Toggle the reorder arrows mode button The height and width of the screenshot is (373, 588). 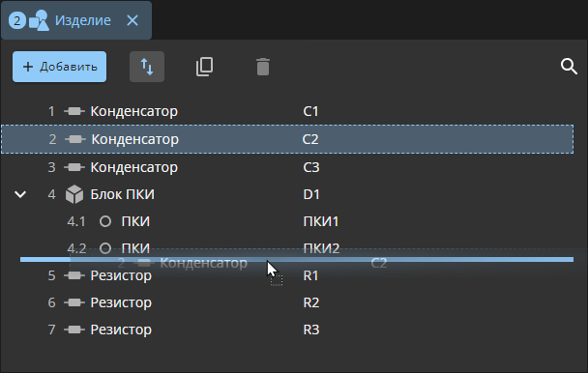point(147,67)
